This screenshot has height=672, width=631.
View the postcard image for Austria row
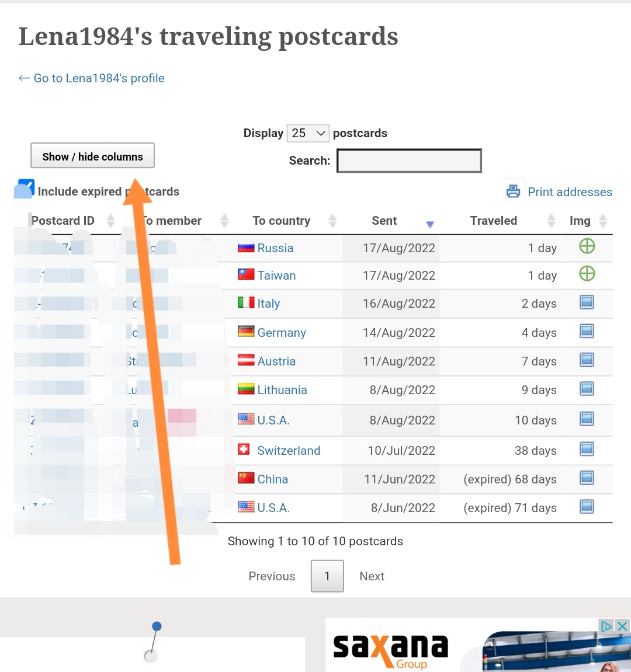coord(587,360)
